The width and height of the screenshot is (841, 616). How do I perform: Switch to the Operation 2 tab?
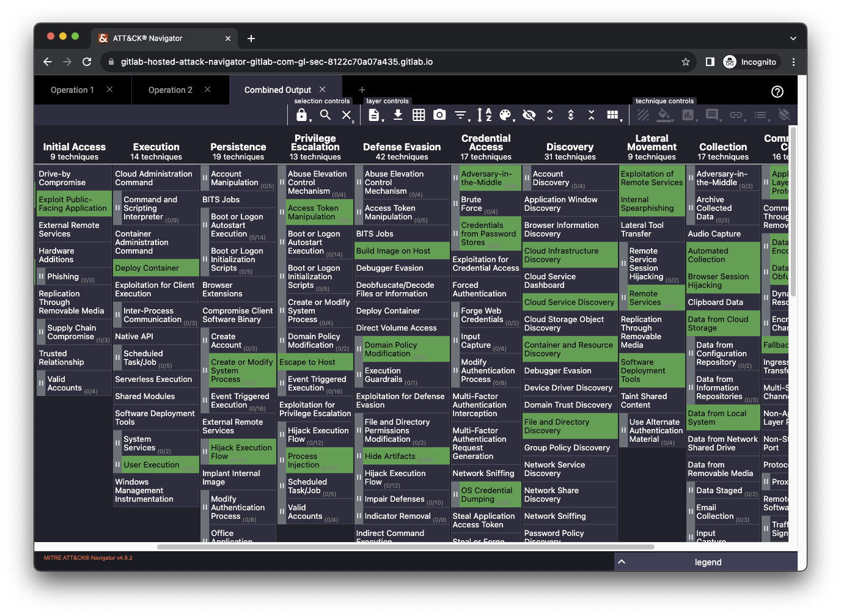pyautogui.click(x=170, y=90)
